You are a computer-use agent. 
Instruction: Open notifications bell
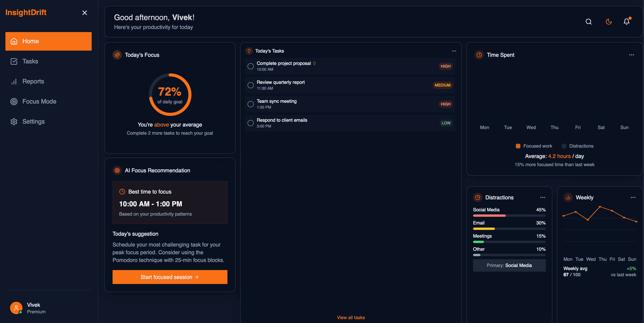[626, 22]
